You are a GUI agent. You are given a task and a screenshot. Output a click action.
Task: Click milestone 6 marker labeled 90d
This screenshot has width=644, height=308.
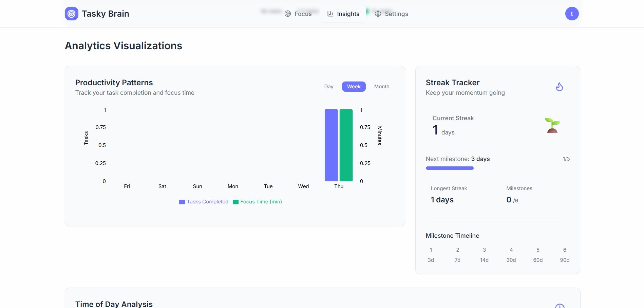(x=565, y=255)
